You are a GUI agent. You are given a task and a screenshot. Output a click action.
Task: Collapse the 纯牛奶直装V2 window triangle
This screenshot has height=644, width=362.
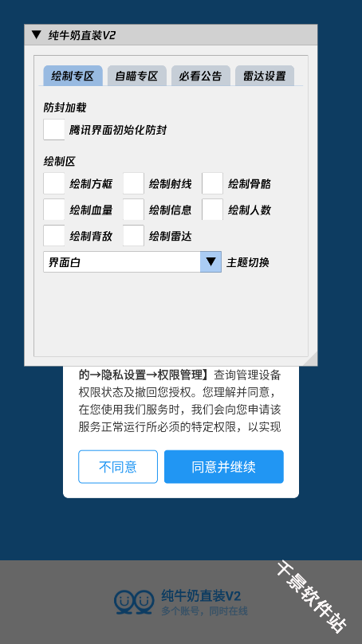click(37, 35)
